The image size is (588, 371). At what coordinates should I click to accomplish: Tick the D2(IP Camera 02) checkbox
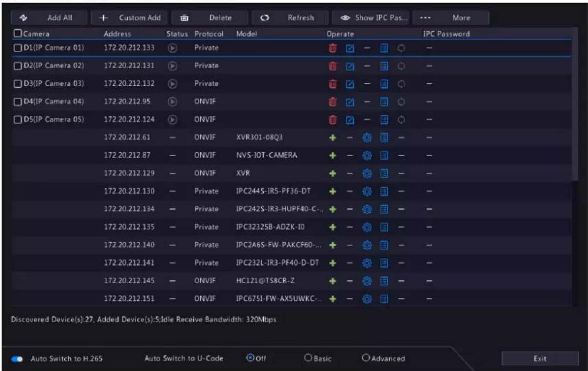(x=17, y=66)
